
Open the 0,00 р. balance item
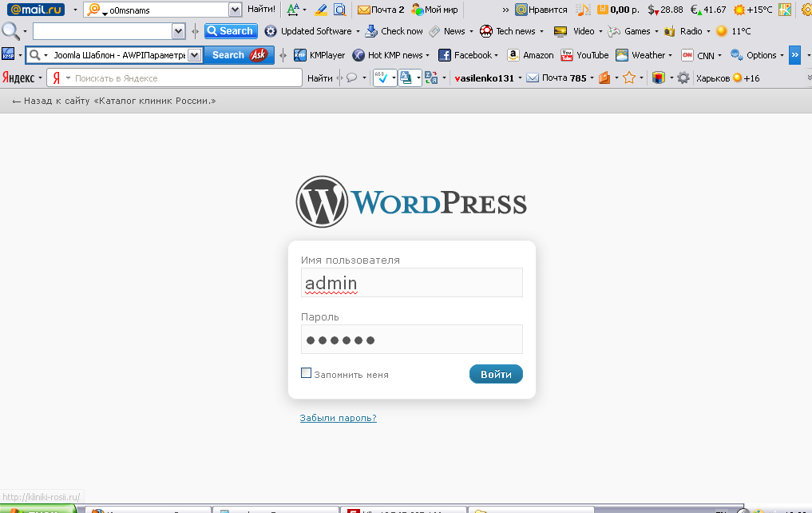[618, 10]
